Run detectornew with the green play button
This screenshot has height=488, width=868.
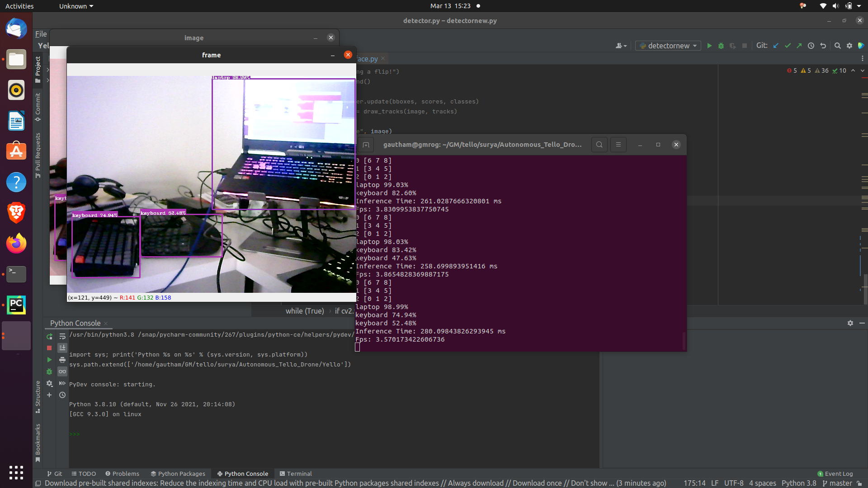pos(709,46)
